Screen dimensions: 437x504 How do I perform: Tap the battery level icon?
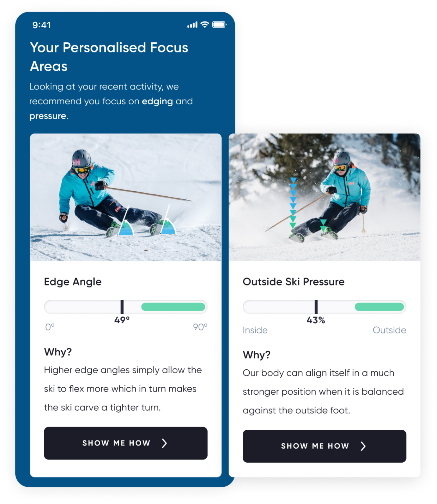click(x=219, y=25)
